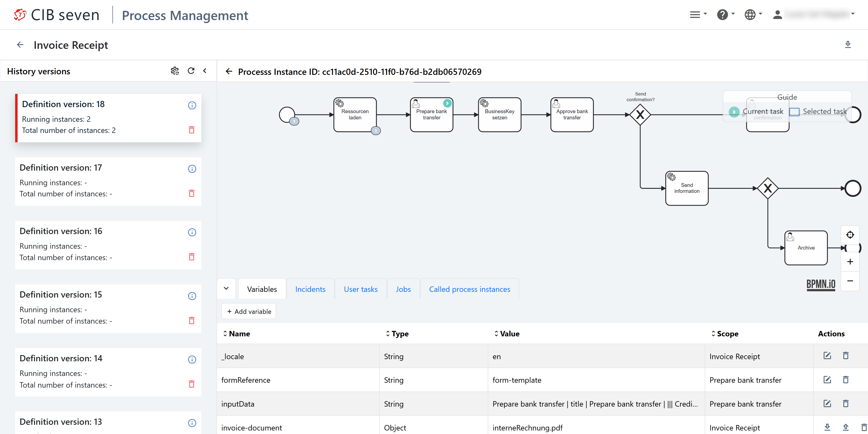
Task: Delete the inputData variable
Action: (845, 403)
